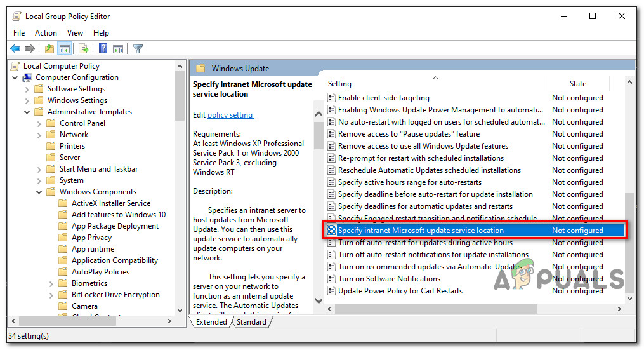This screenshot has width=644, height=350.
Task: Click icon beside Turn on Software Notifications
Action: coord(331,279)
